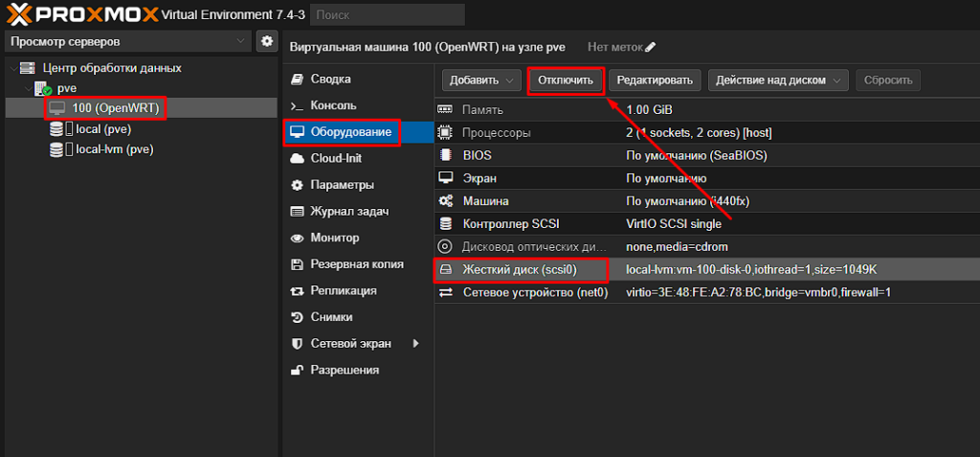980x457 pixels.
Task: Select the Экран row
Action: pos(707,178)
